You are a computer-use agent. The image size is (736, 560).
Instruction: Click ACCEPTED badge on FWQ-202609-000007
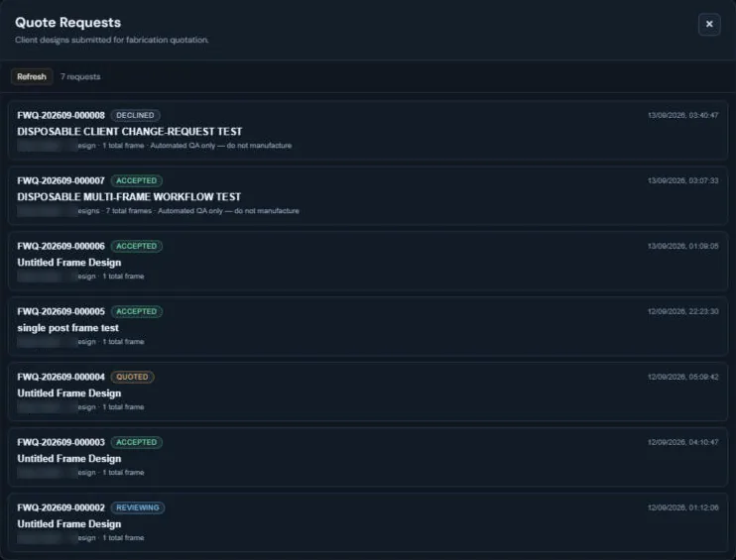[136, 180]
